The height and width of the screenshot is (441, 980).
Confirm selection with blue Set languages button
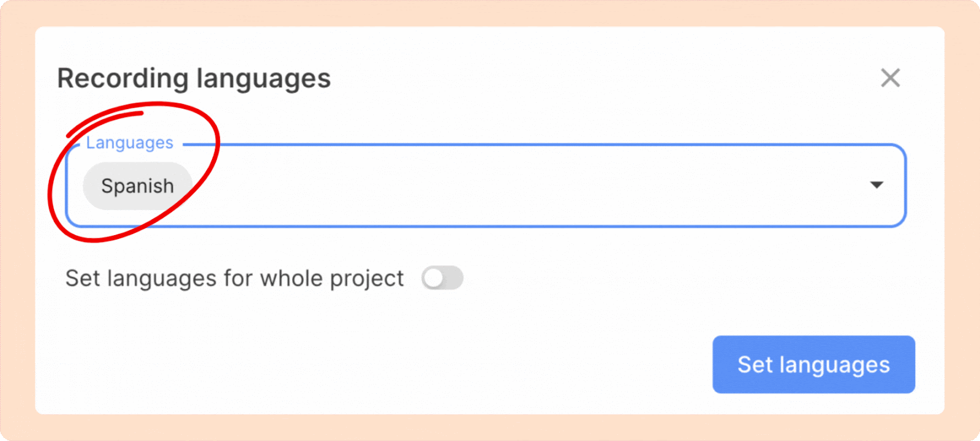tap(813, 364)
